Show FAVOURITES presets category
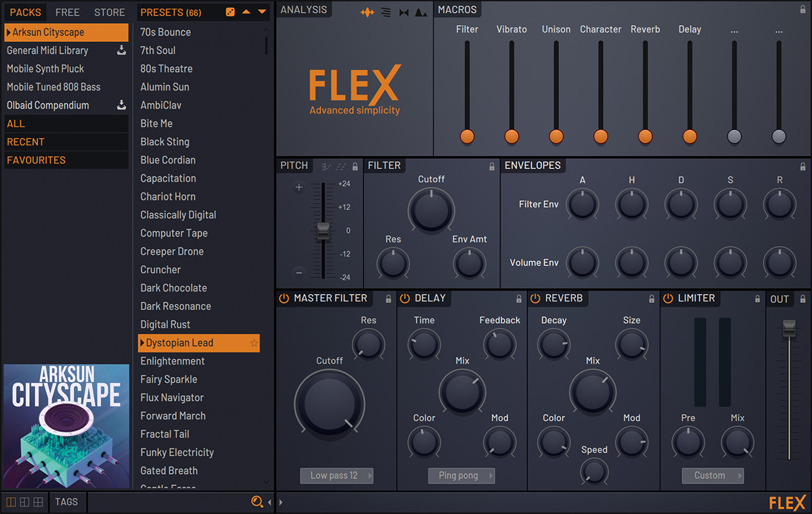The height and width of the screenshot is (514, 812). (x=66, y=160)
